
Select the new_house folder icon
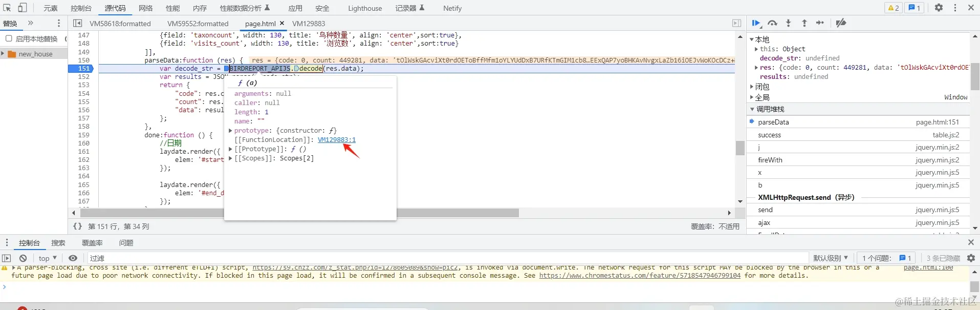point(12,54)
